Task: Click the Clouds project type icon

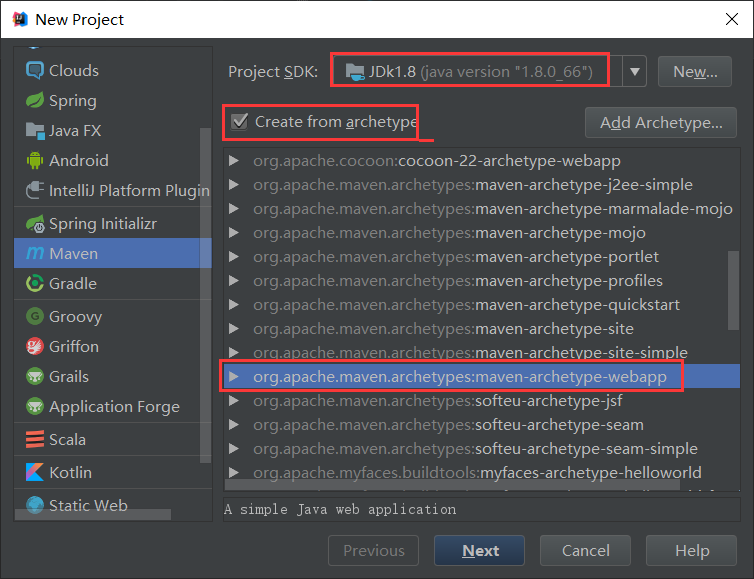Action: [x=35, y=70]
